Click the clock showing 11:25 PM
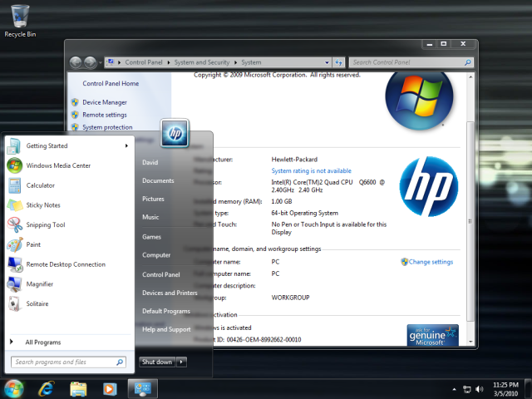The width and height of the screenshot is (532, 399). click(x=505, y=385)
